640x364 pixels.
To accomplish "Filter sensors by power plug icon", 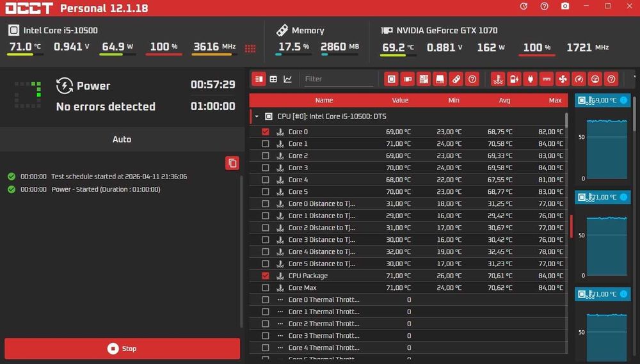I will click(530, 79).
